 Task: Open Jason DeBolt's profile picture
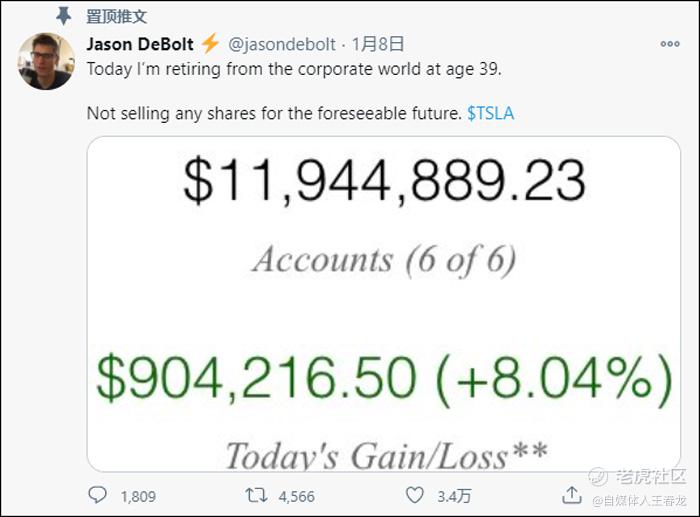pyautogui.click(x=46, y=61)
